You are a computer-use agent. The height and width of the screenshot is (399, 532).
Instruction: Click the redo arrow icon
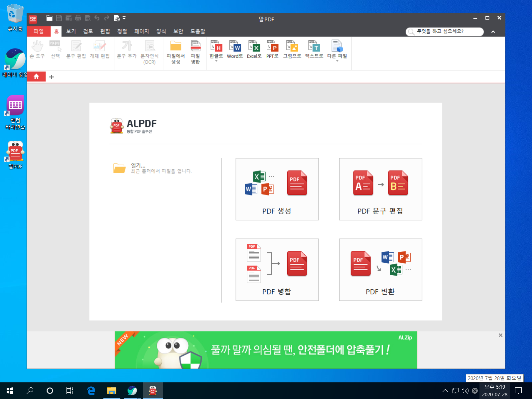pos(107,18)
